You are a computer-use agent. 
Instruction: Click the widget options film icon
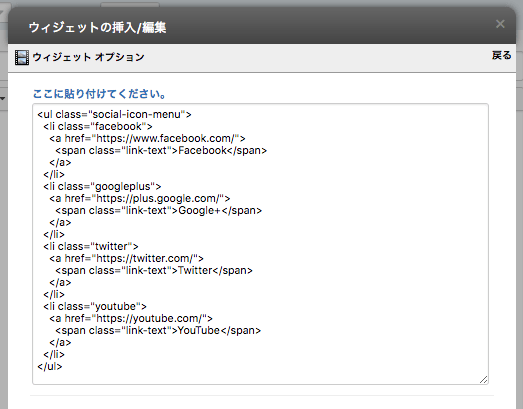pos(22,57)
